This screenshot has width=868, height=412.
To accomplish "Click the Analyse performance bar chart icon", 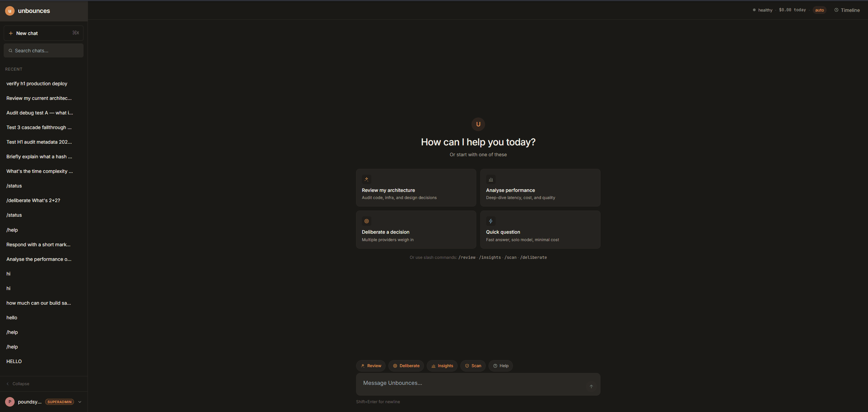I will pos(491,179).
